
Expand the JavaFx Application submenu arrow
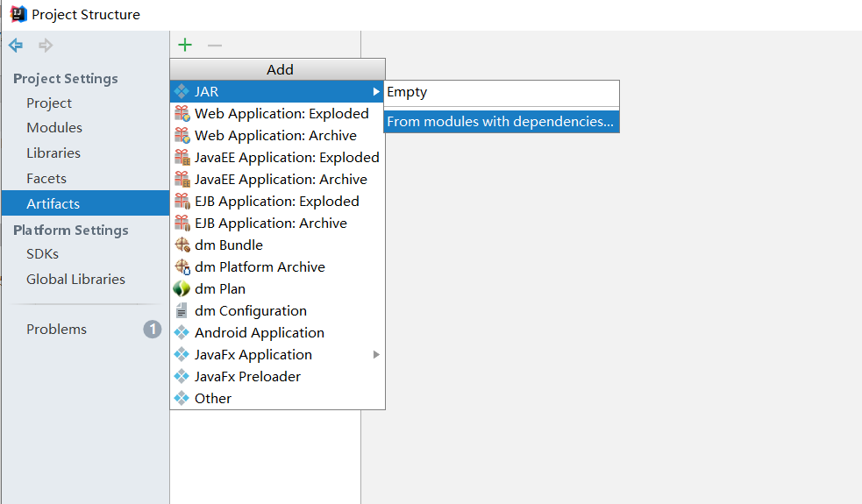pos(376,354)
